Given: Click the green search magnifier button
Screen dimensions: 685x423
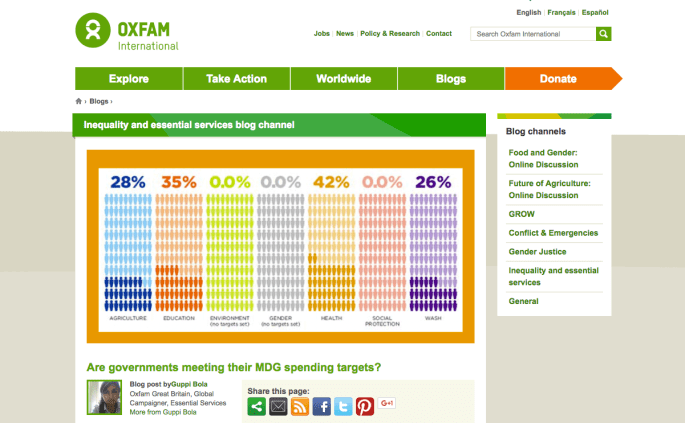Looking at the screenshot, I should 603,34.
